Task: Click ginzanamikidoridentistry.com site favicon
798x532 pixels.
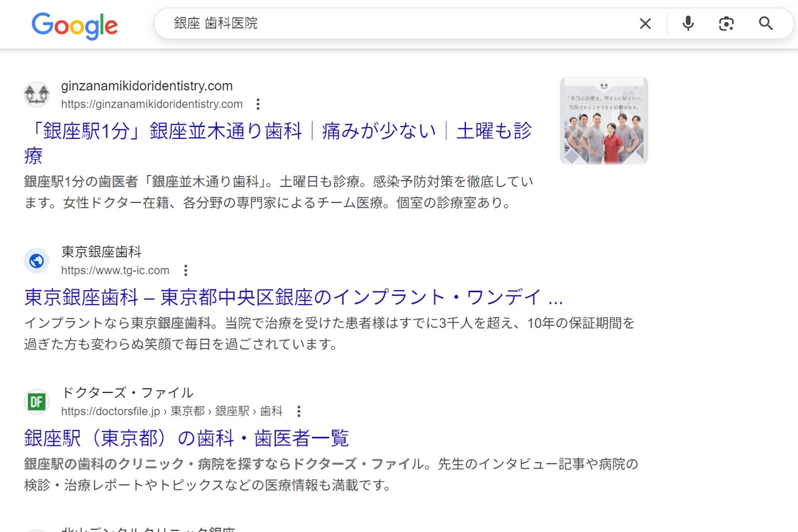Action: [x=37, y=94]
